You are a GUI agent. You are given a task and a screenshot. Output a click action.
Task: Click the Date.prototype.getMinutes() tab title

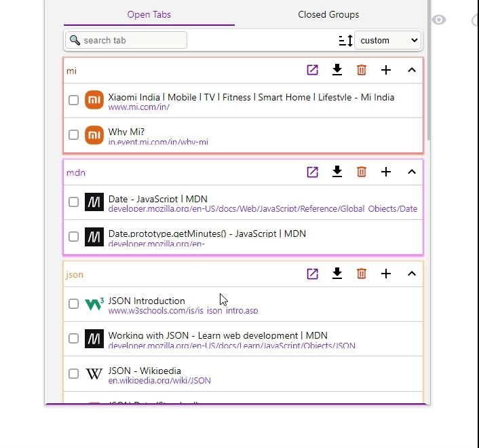[207, 234]
